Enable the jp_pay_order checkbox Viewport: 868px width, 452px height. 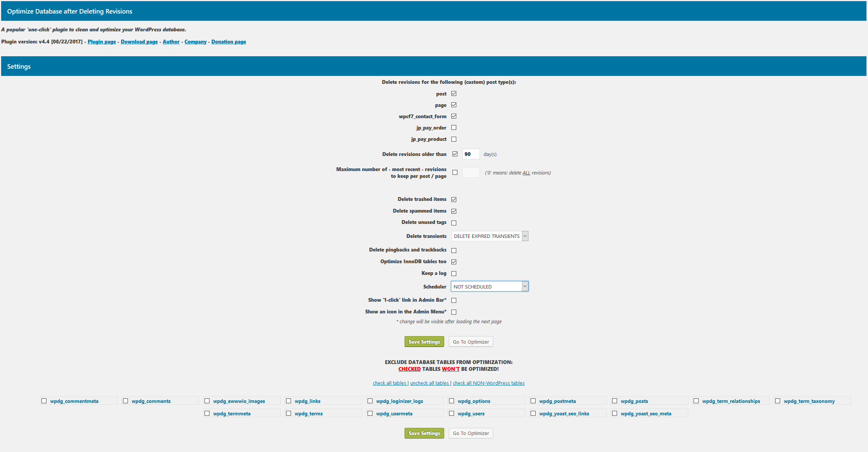[454, 128]
